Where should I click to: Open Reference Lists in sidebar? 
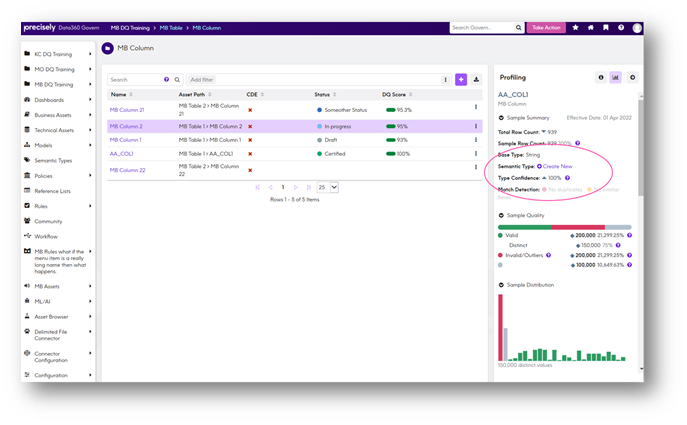pos(52,191)
